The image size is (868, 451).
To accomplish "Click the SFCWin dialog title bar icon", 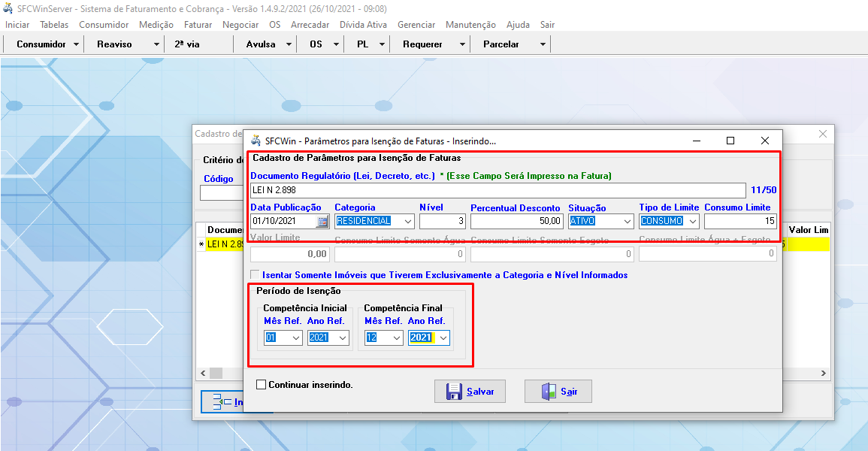I will coord(256,141).
